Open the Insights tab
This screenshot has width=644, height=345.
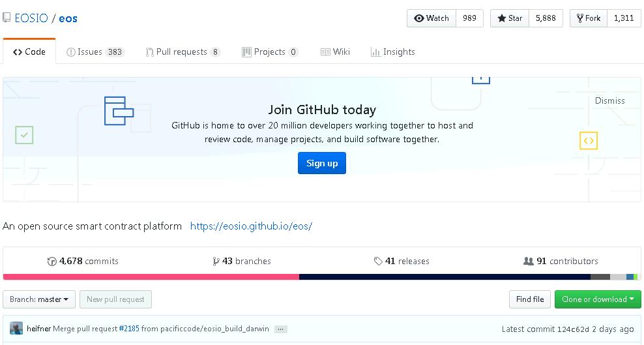393,52
